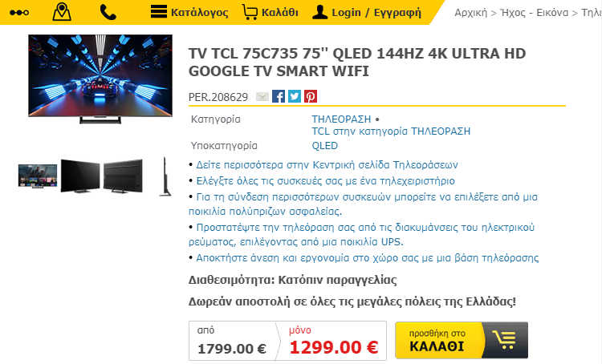This screenshot has height=364, width=602.
Task: Select the angled front view thumbnail
Action: (x=80, y=176)
